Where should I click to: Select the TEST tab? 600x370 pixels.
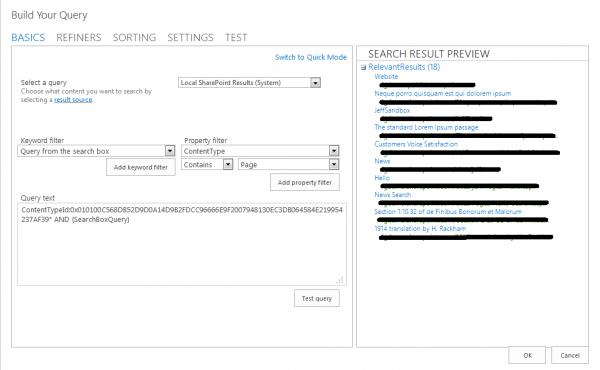pyautogui.click(x=236, y=37)
